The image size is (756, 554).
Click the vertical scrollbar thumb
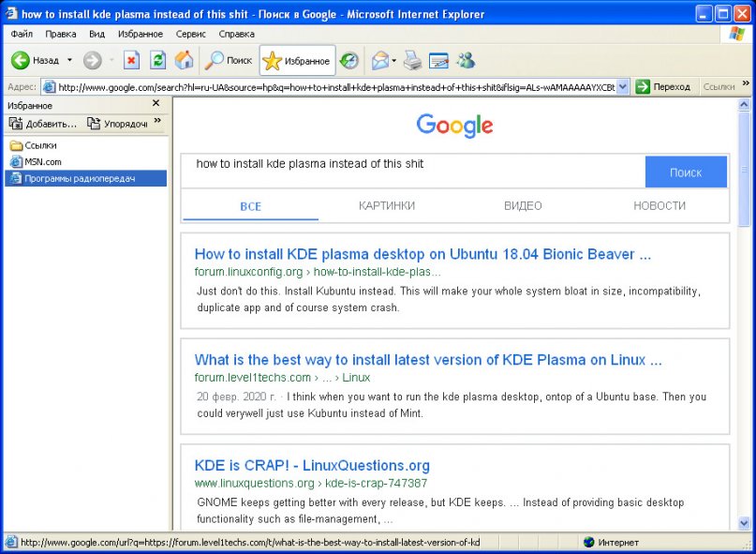click(744, 169)
